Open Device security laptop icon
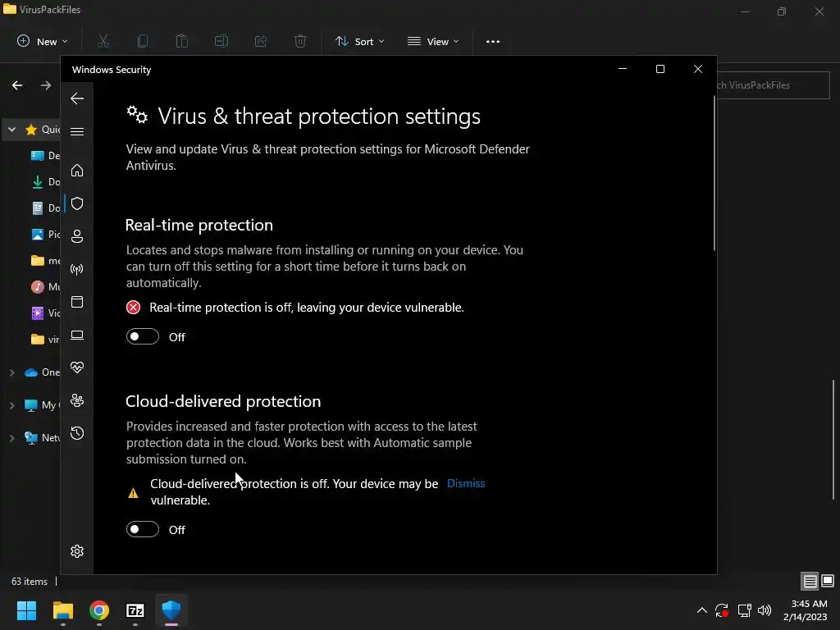840x630 pixels. pos(77,335)
